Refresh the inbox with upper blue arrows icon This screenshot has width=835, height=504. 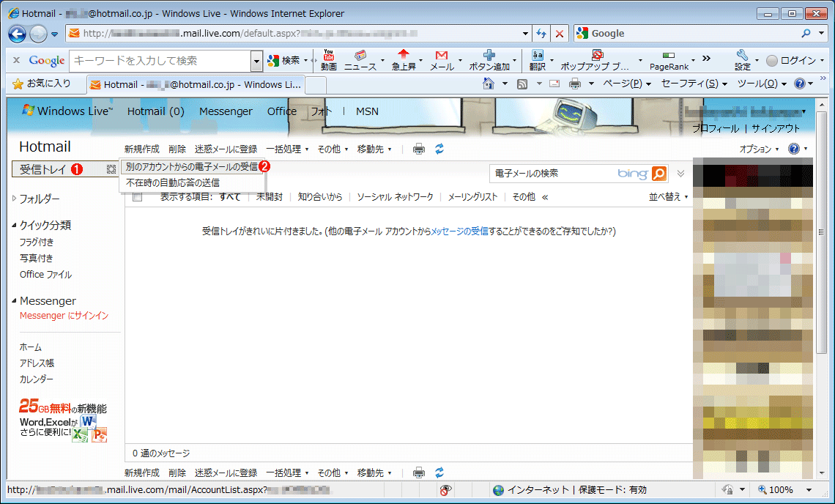[439, 149]
